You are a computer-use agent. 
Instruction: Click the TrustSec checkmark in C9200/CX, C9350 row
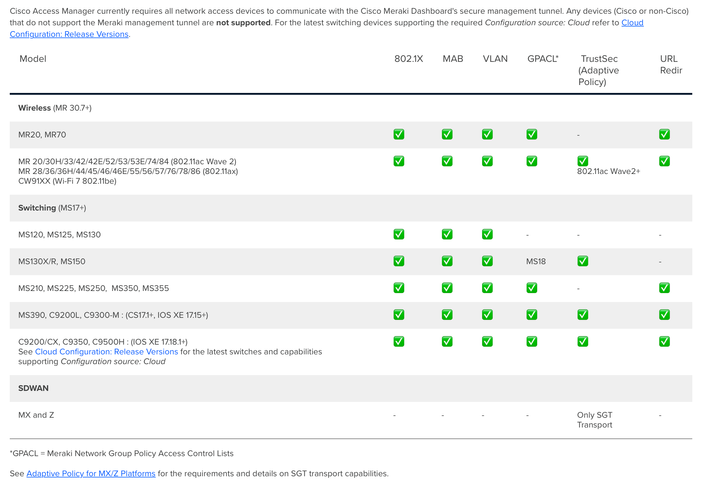(583, 342)
